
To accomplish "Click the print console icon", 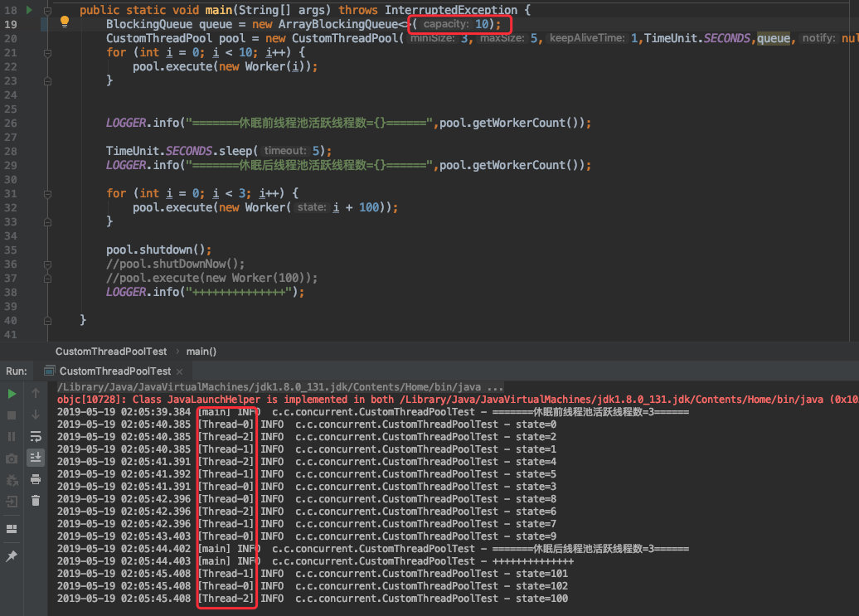I will (36, 479).
